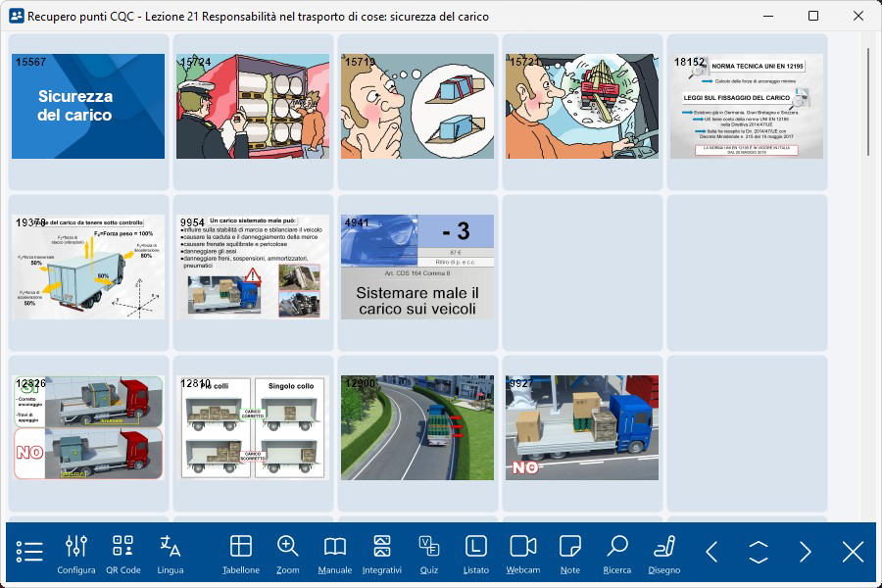Image resolution: width=882 pixels, height=588 pixels.
Task: Minimize the Recupero punti CQC window
Action: tap(768, 16)
